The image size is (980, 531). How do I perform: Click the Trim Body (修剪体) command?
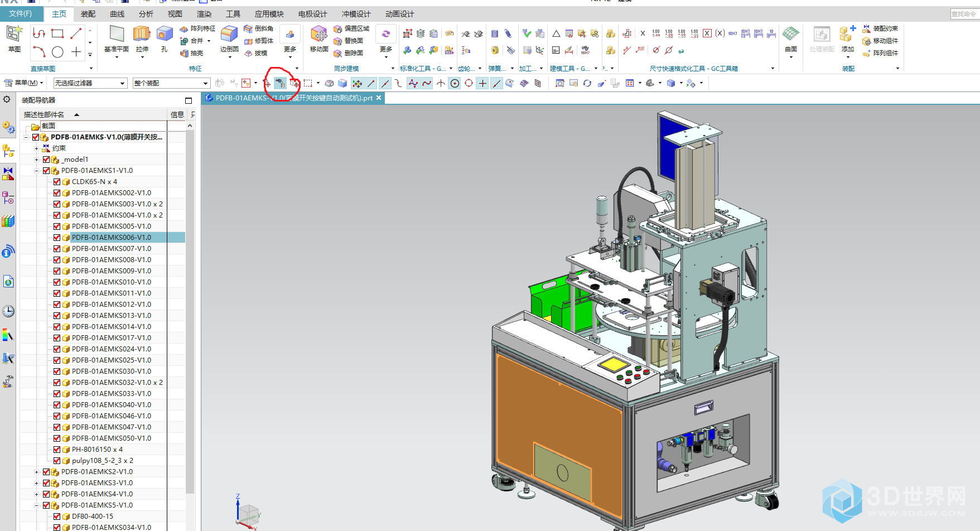coord(259,41)
